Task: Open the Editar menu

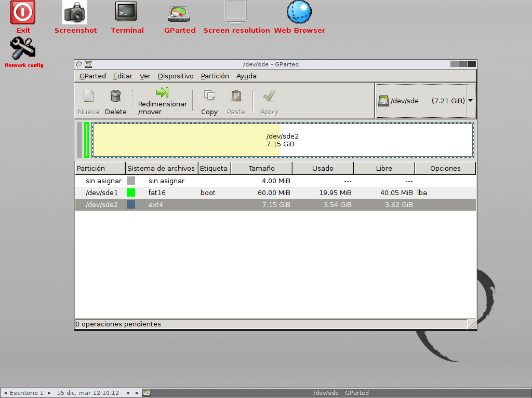Action: 123,76
